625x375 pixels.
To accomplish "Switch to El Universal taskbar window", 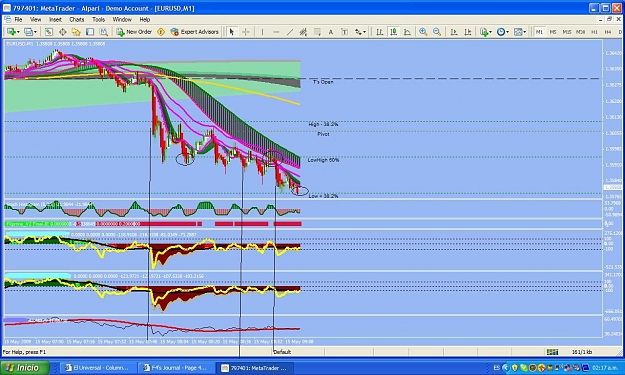I will pos(98,368).
